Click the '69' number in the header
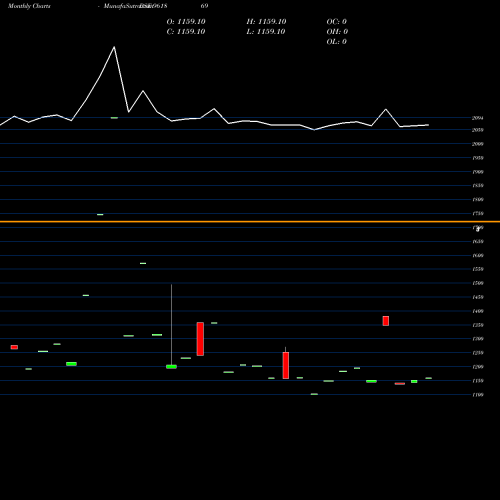Image resolution: width=500 pixels, height=500 pixels. (205, 6)
